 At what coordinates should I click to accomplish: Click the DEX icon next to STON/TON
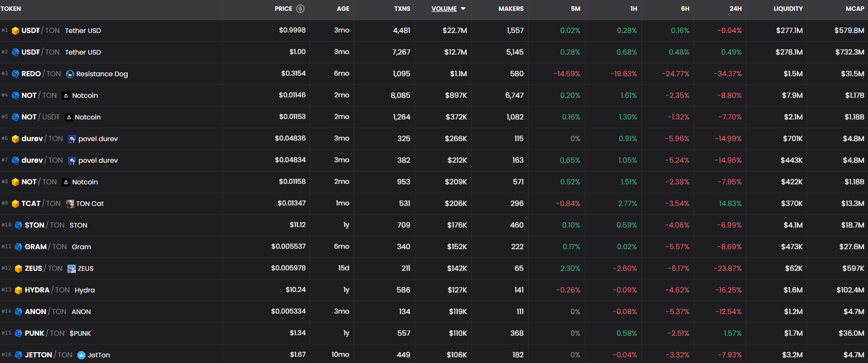pos(19,226)
